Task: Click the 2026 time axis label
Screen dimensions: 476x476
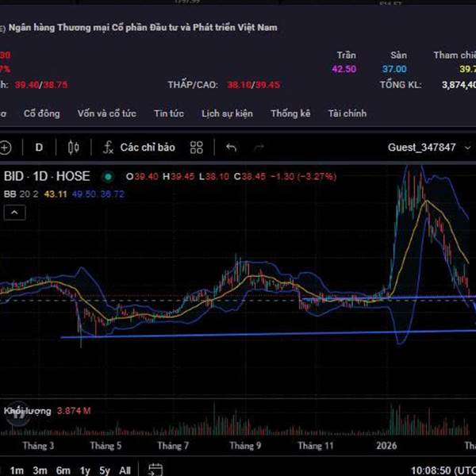Action: pyautogui.click(x=386, y=446)
